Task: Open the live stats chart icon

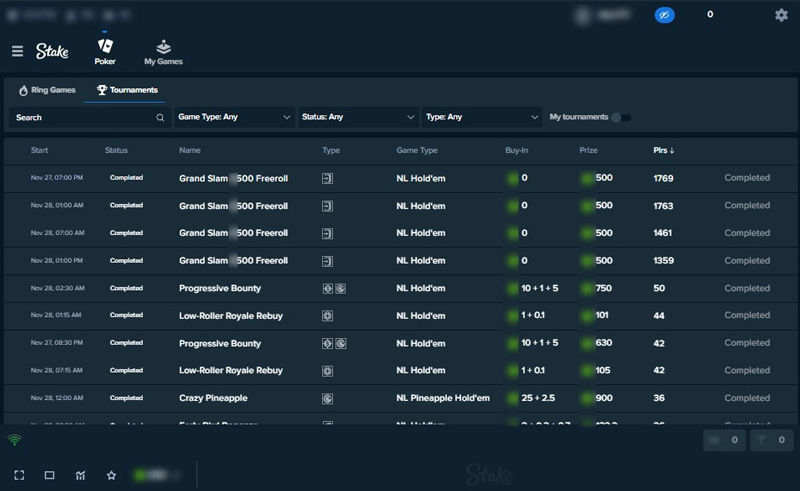Action: click(x=80, y=475)
